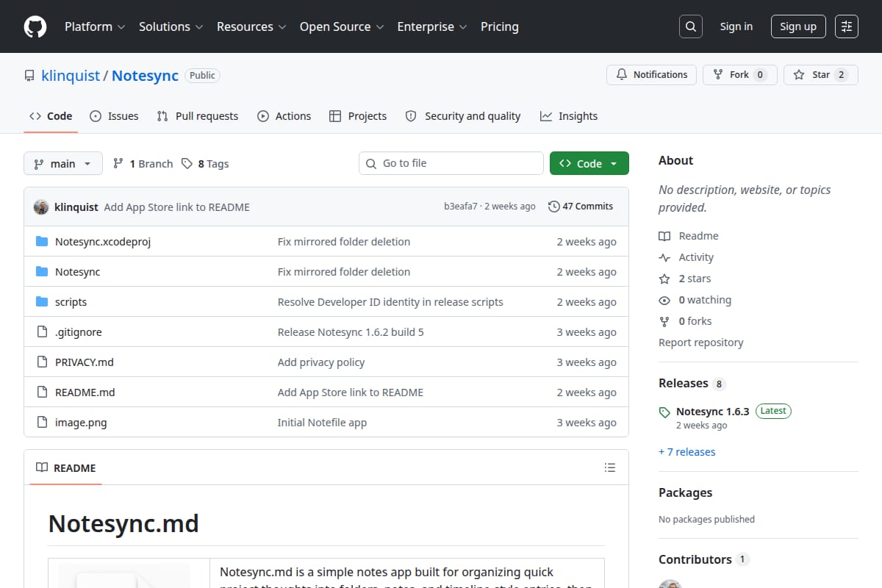Viewport: 882px width, 588px height.
Task: Open the image.png file name
Action: click(x=81, y=423)
